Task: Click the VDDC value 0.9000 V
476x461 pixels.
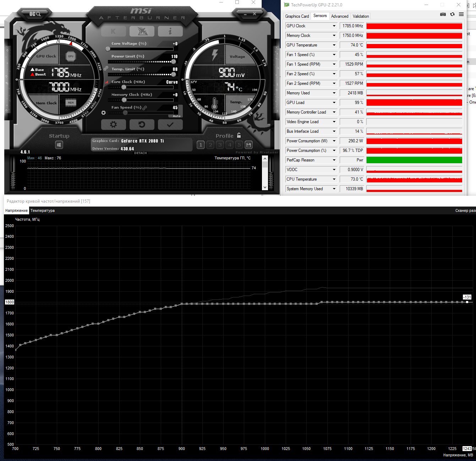Action: coord(352,170)
